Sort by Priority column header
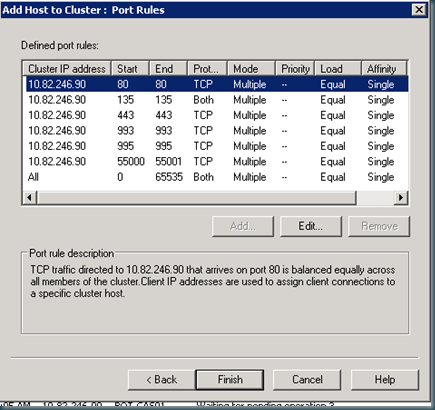This screenshot has width=435, height=410. click(x=295, y=69)
